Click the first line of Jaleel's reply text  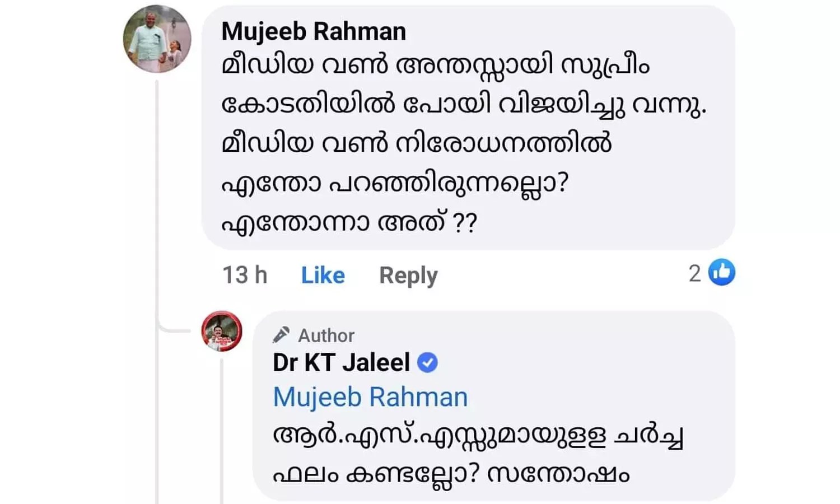(478, 436)
